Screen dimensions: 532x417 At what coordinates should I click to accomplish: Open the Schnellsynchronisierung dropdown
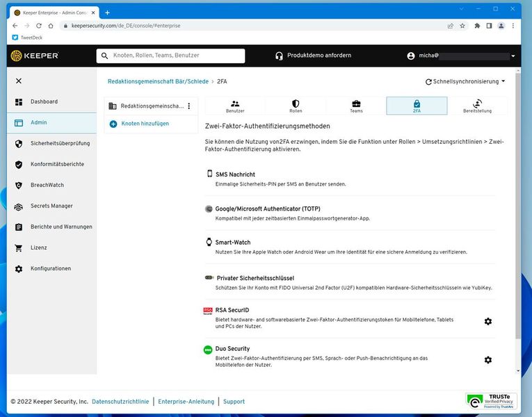click(x=465, y=81)
